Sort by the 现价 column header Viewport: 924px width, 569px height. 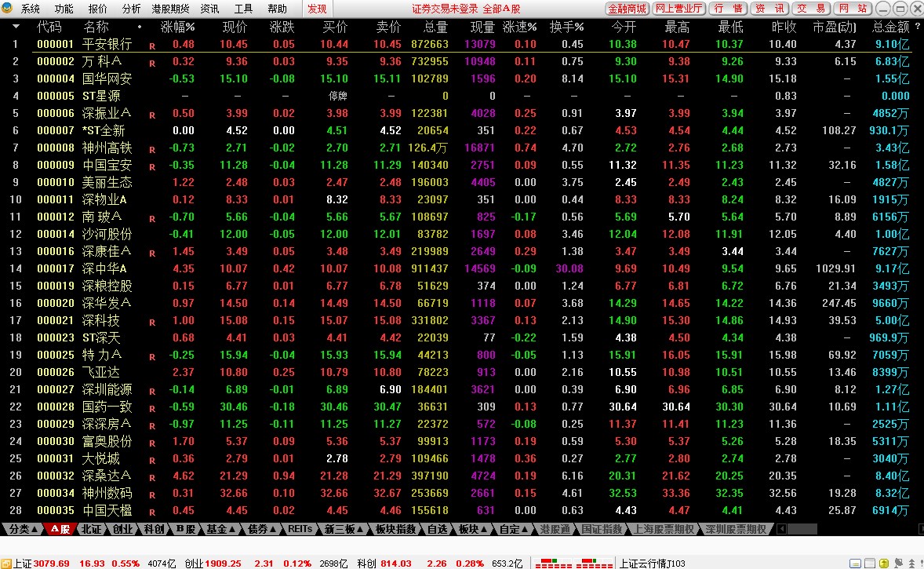pos(235,27)
